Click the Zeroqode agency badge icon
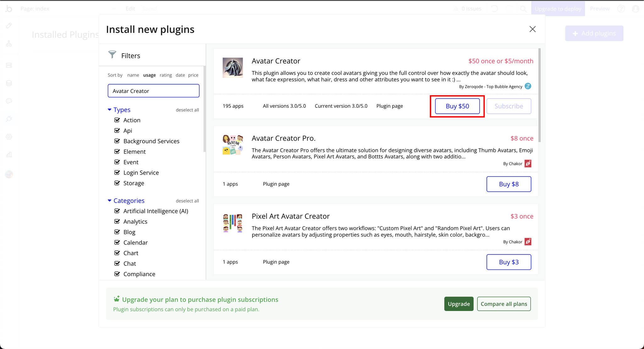The image size is (644, 349). tap(528, 86)
